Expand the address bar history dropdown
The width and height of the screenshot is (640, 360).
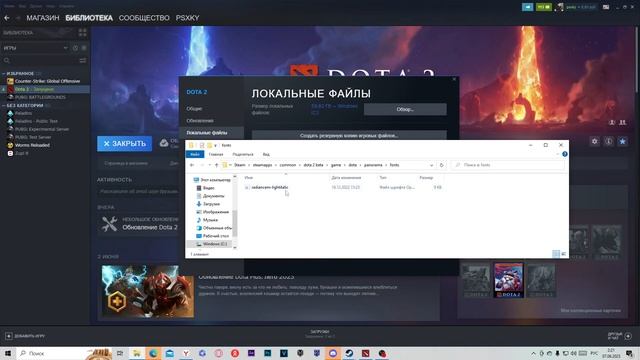pos(431,165)
